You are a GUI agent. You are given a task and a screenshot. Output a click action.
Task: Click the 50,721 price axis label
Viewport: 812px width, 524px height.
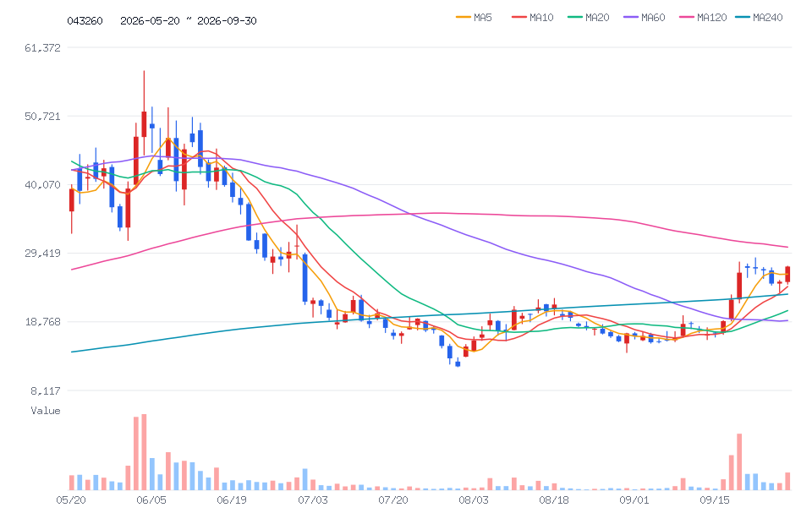pyautogui.click(x=42, y=117)
